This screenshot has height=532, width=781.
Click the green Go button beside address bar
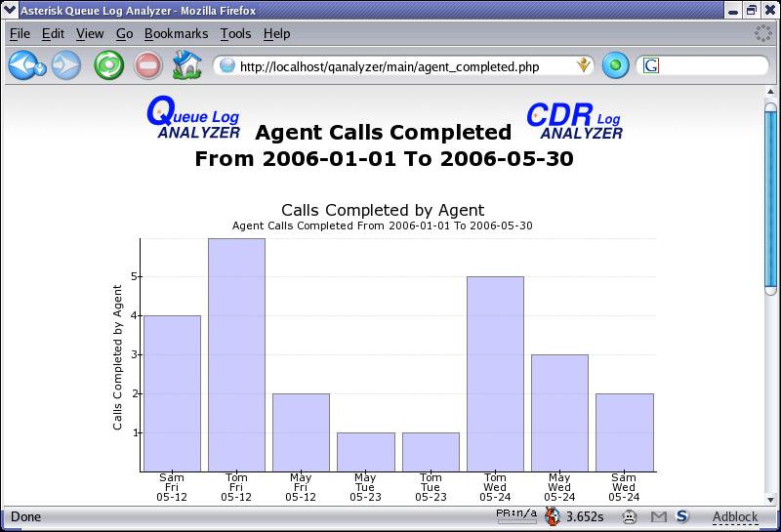[x=615, y=66]
